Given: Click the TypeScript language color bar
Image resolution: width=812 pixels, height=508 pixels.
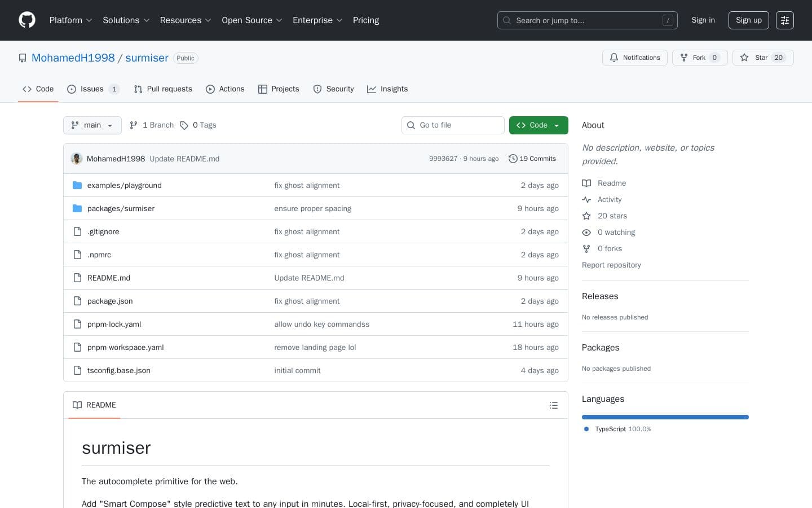Looking at the screenshot, I should (665, 417).
